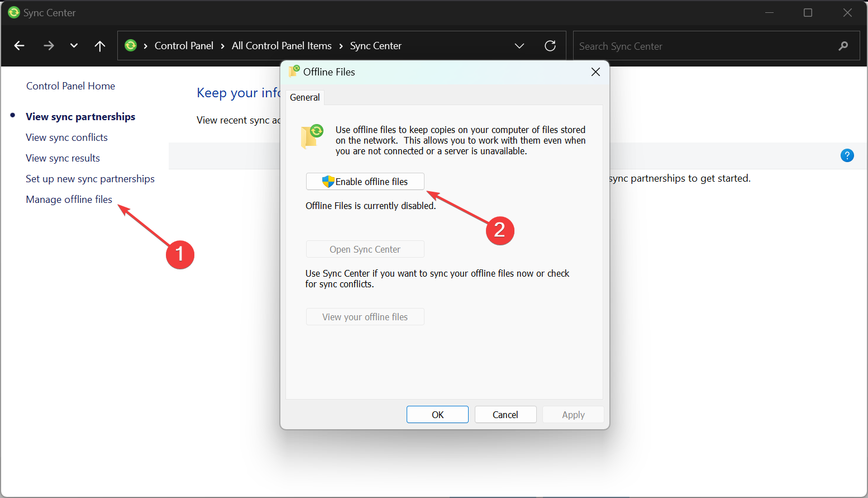
Task: Open Control Panel Home
Action: (x=70, y=86)
